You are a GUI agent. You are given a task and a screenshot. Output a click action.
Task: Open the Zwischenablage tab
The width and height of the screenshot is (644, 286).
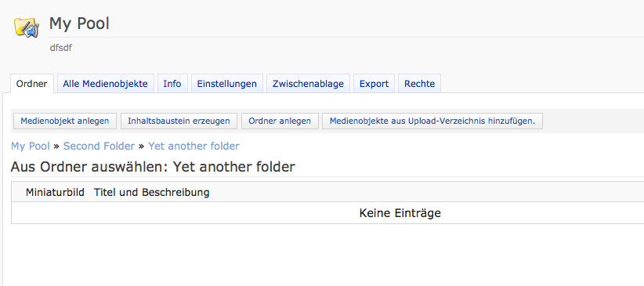pos(308,84)
